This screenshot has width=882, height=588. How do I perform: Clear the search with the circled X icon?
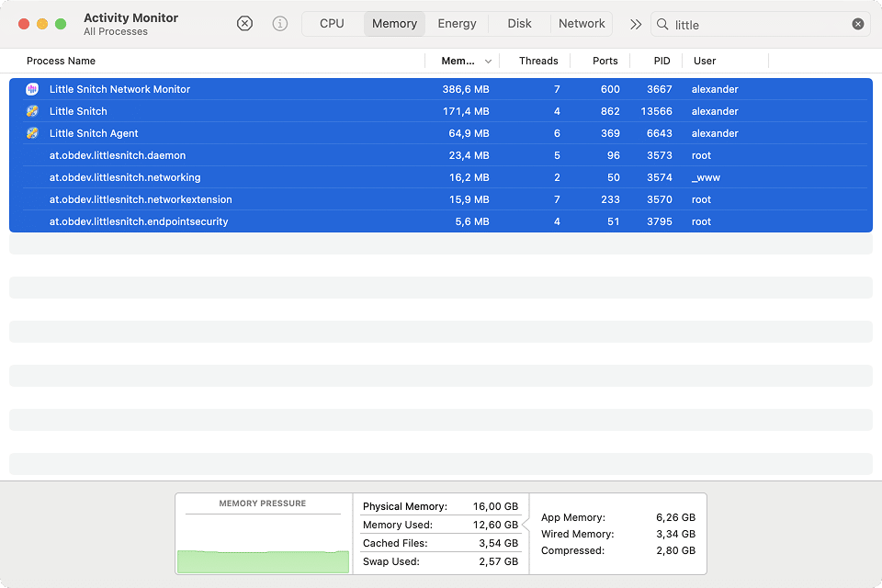click(857, 23)
